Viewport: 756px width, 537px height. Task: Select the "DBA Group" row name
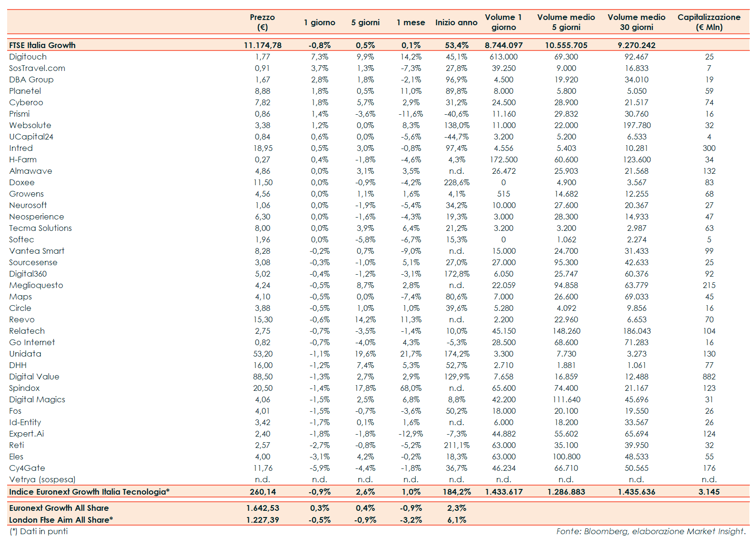31,80
